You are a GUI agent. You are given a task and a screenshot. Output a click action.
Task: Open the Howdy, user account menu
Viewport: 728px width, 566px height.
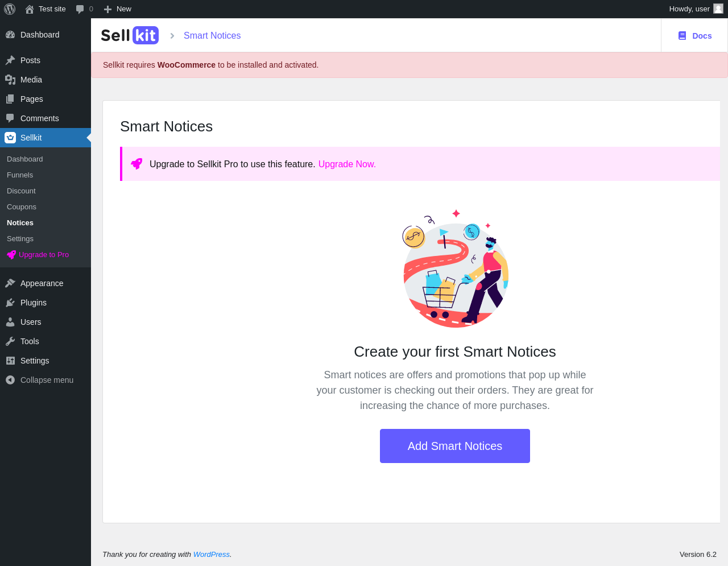689,9
